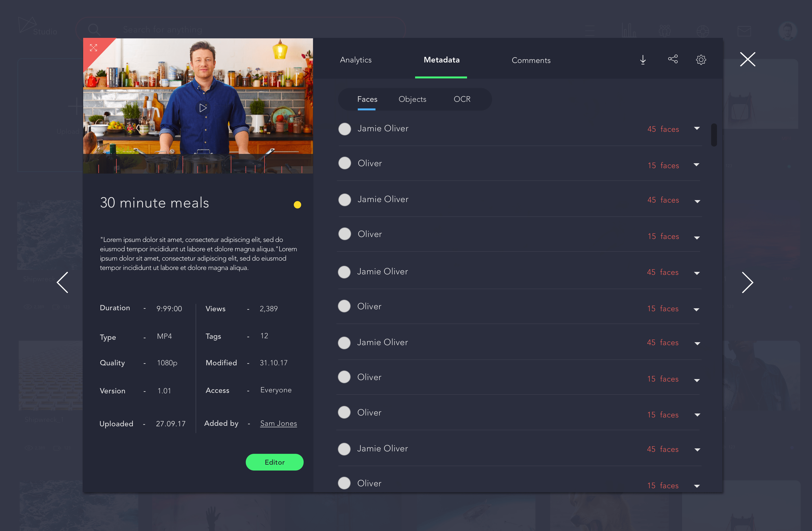Expand the third Jamie Oliver 45 faces arrow
The image size is (812, 531).
697,273
